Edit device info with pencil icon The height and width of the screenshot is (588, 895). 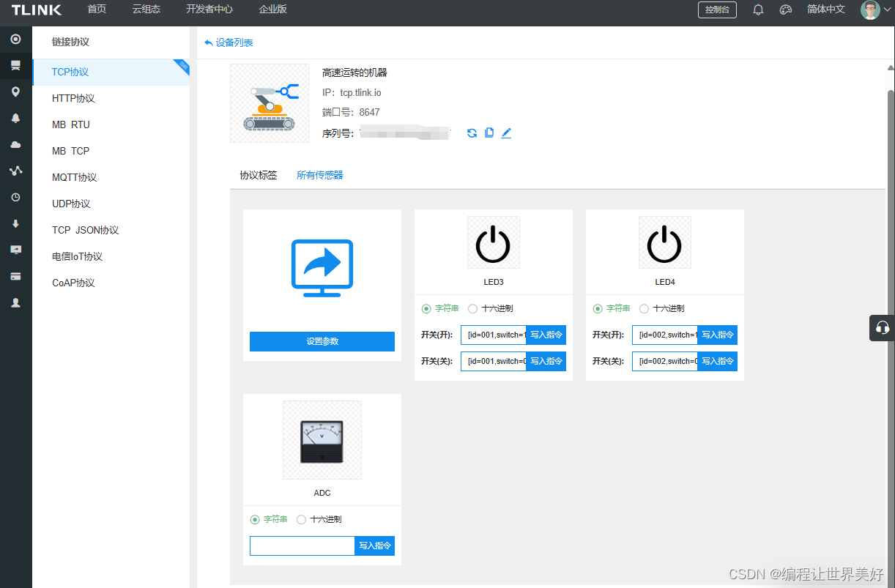[x=506, y=133]
